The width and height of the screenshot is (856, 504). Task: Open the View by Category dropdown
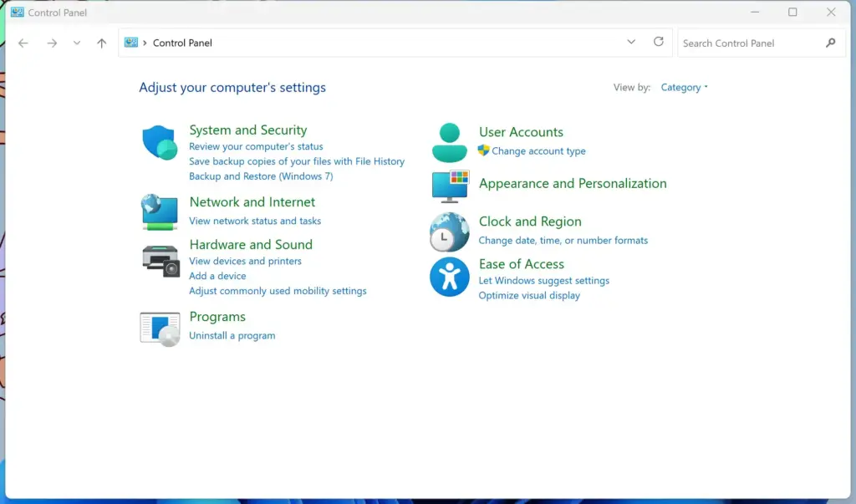click(x=684, y=88)
